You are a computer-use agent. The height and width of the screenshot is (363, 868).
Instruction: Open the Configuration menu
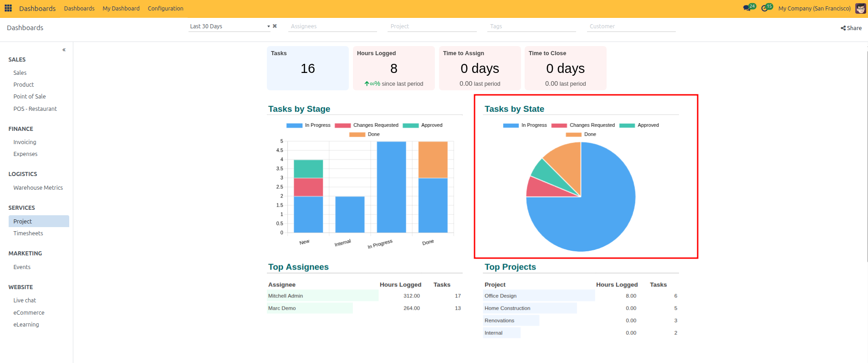point(165,8)
